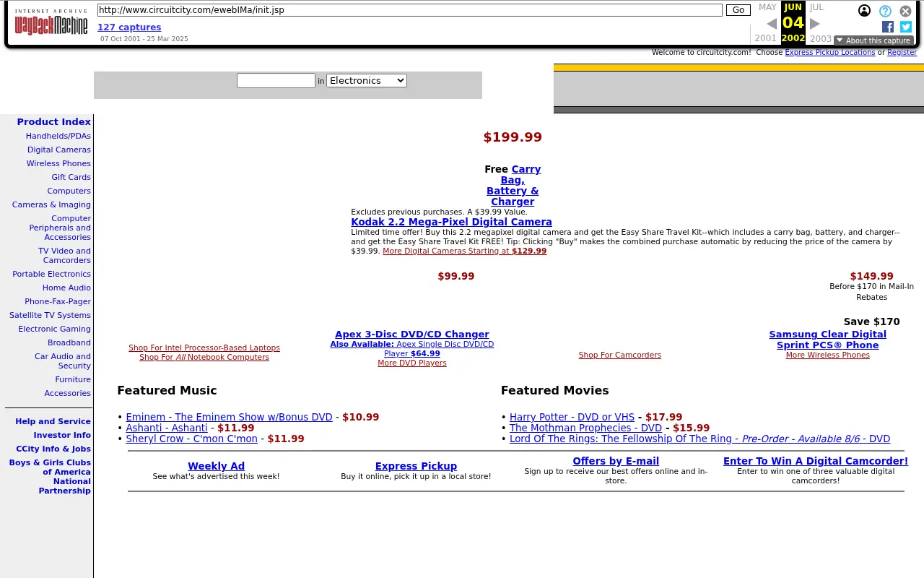Open Handhelds/PDAs in Product Index
The width and height of the screenshot is (924, 578).
58,136
